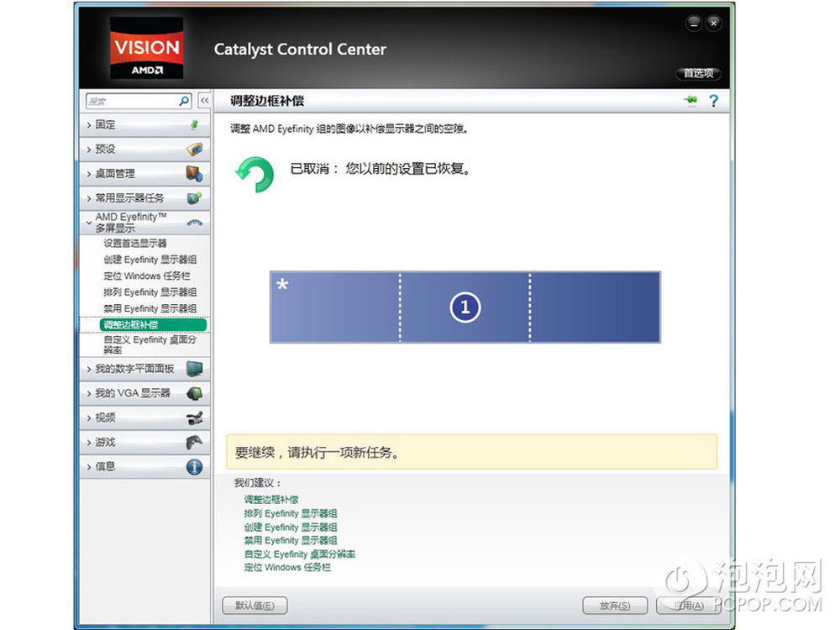Select display number 1 in the layout diagram
Image resolution: width=840 pixels, height=630 pixels.
pyautogui.click(x=465, y=307)
